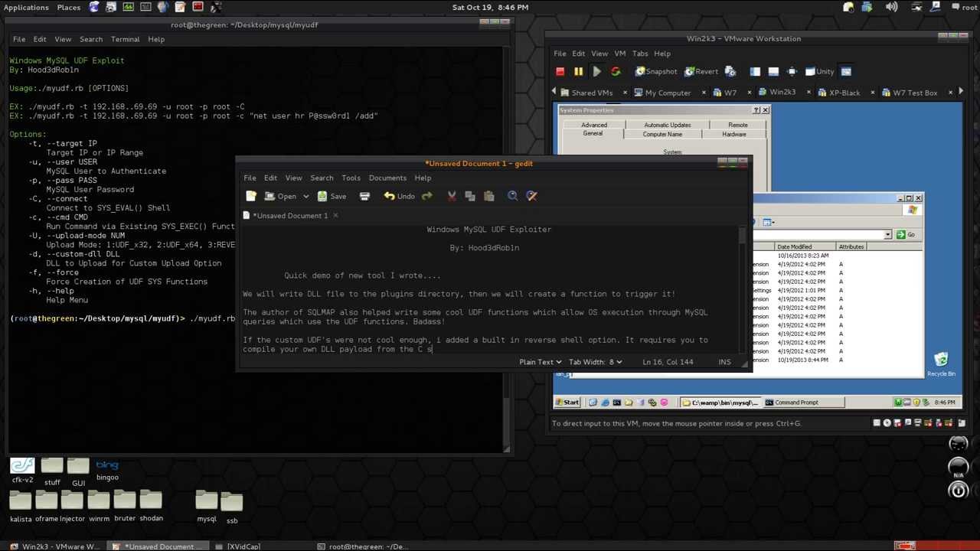Viewport: 980px width, 551px height.
Task: Open the Open-recent dropdown arrow in gedit
Action: point(305,197)
